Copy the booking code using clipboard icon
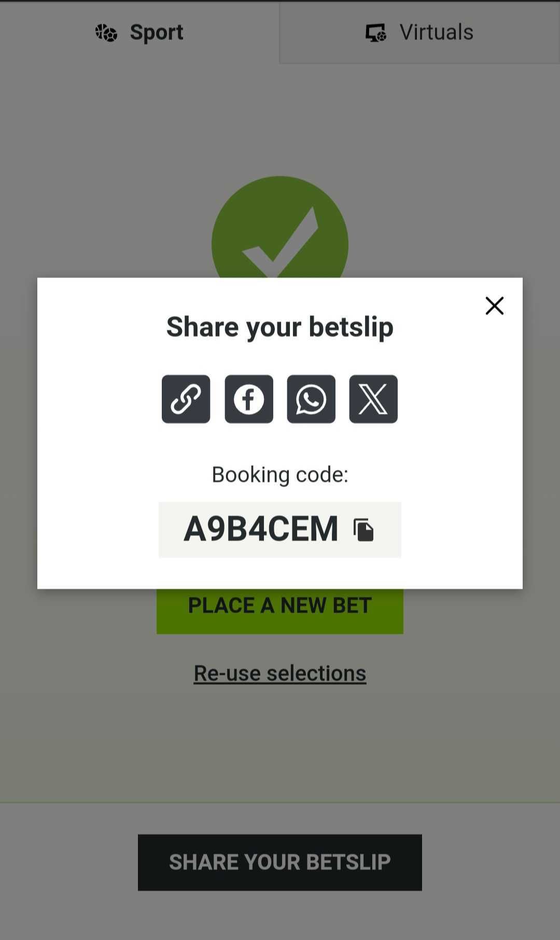The image size is (560, 940). (363, 530)
